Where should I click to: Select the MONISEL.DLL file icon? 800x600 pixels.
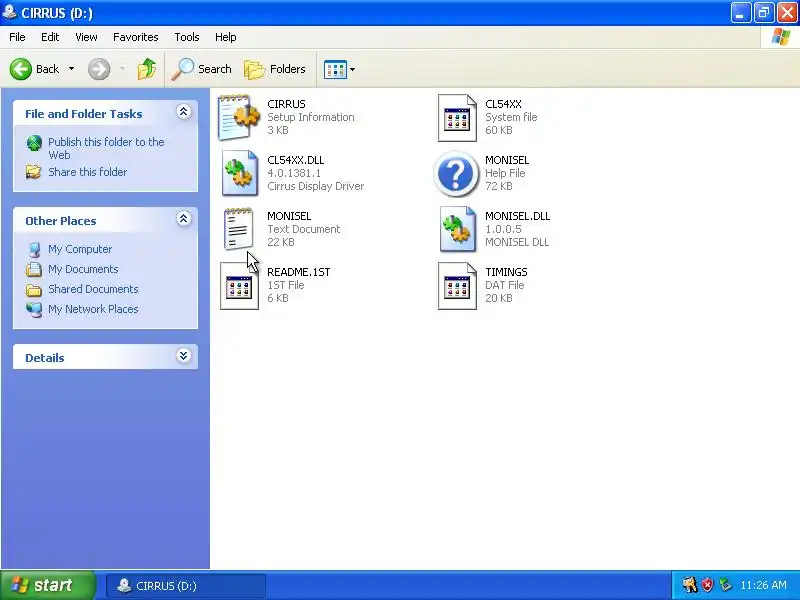(x=457, y=229)
